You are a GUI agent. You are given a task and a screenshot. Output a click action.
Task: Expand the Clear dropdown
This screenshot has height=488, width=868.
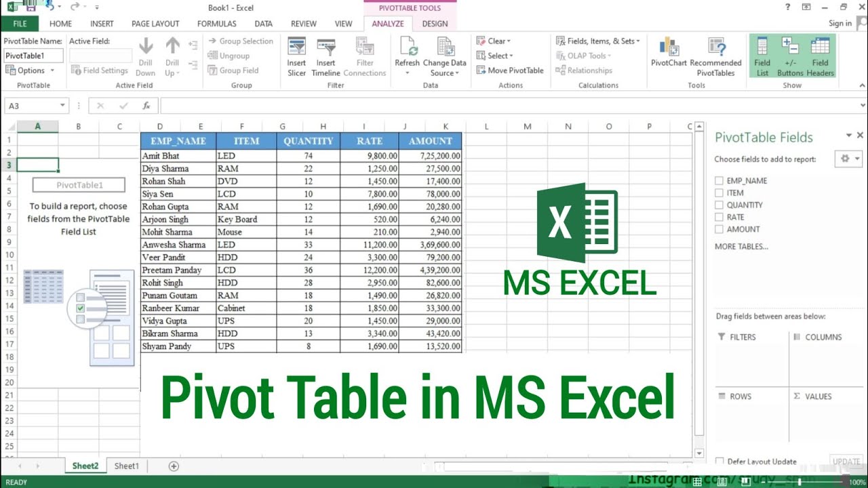tap(509, 41)
